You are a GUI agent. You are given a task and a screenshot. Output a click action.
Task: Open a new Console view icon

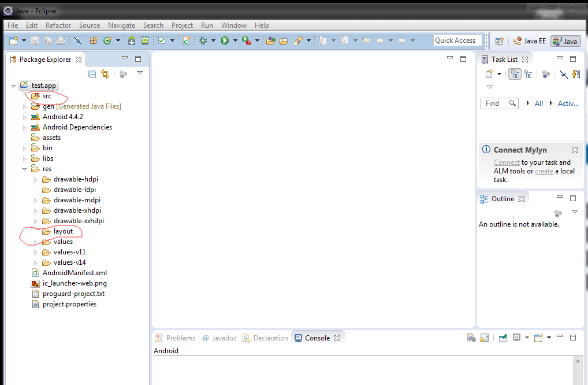coord(538,338)
